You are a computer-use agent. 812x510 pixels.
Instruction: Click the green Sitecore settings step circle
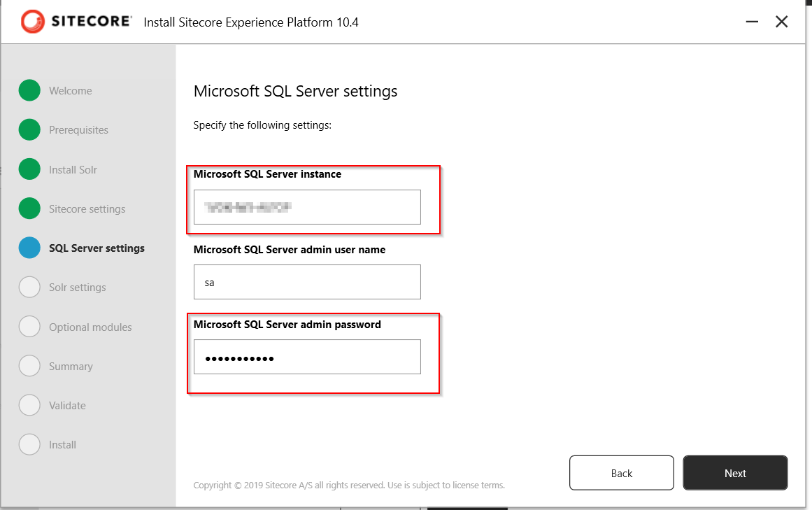click(29, 208)
